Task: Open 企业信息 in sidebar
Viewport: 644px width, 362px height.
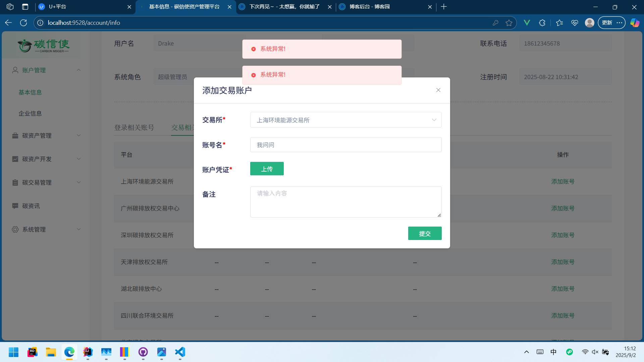Action: [30, 114]
